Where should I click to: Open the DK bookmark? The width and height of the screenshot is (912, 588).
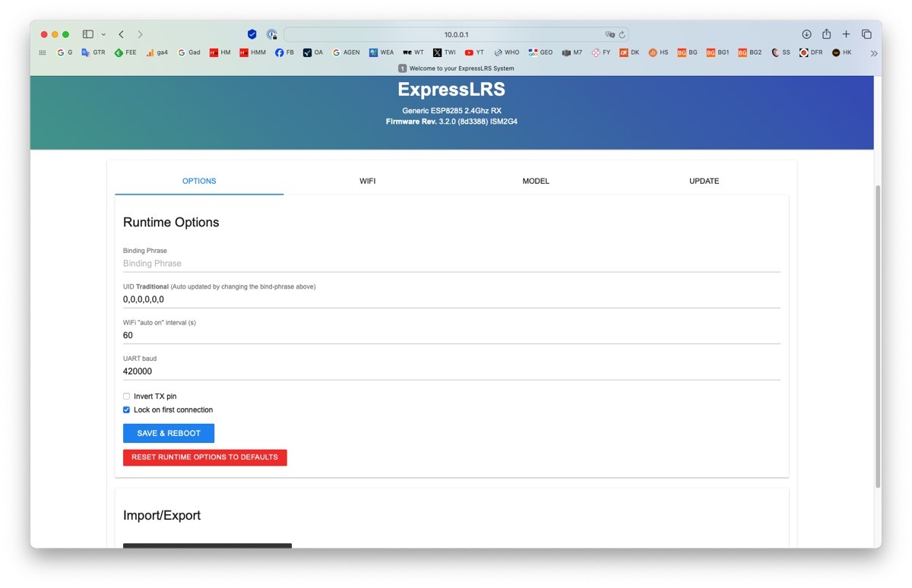click(x=629, y=52)
